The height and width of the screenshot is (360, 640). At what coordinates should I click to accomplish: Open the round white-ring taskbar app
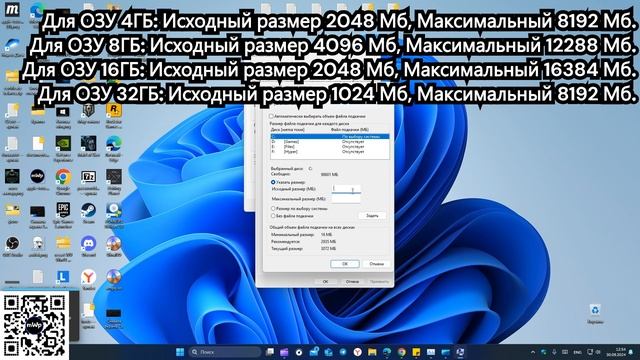pos(299,352)
